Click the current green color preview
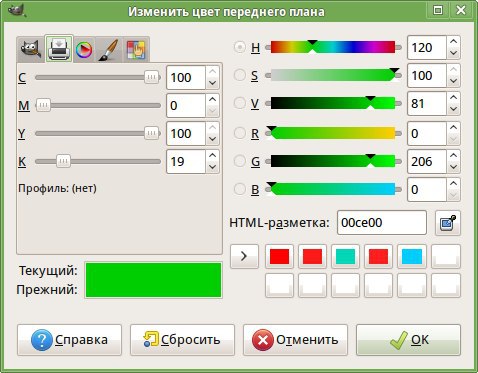The height and width of the screenshot is (373, 478). click(x=153, y=271)
